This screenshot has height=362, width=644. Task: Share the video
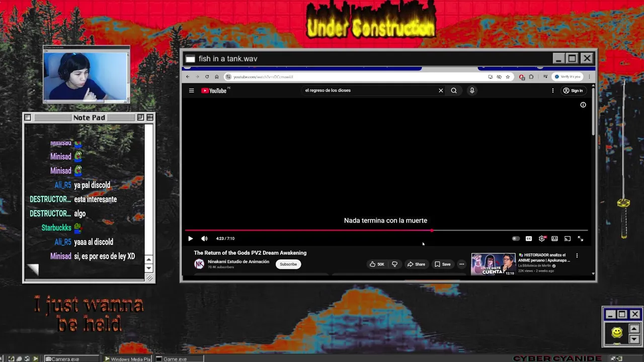(416, 264)
